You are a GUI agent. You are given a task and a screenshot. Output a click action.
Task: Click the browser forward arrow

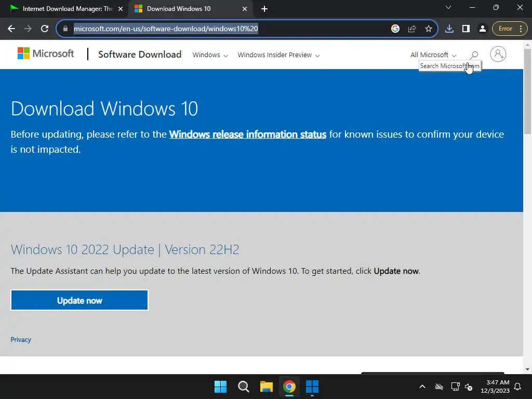pos(28,29)
